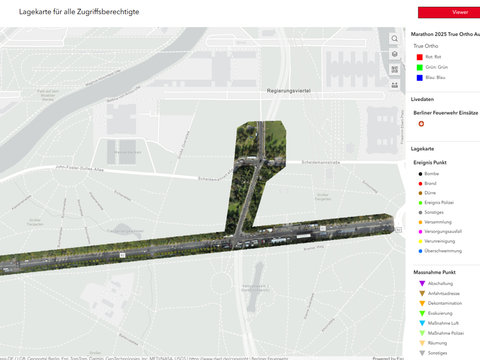Screen dimensions: 480x360
Task: Click the Ereignis Punkt group heading
Action: [430, 163]
